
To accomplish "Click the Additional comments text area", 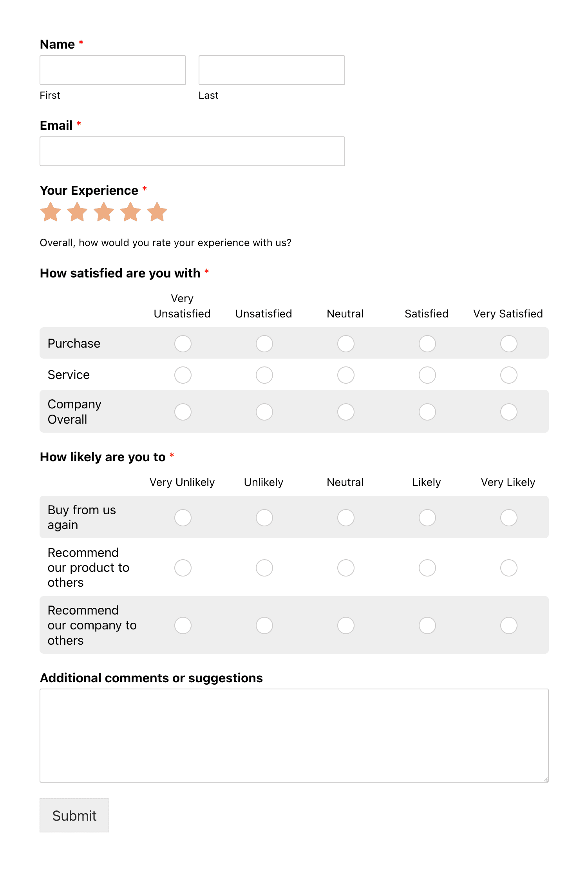I will [x=294, y=736].
